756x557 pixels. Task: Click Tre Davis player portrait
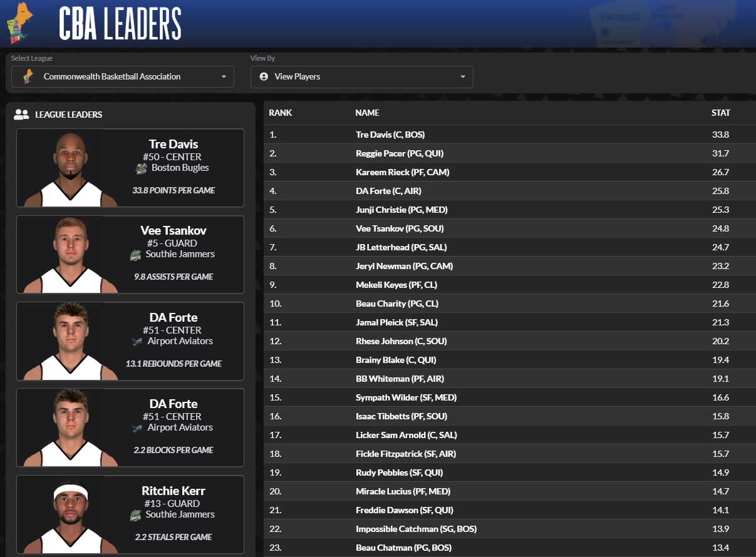pos(71,168)
